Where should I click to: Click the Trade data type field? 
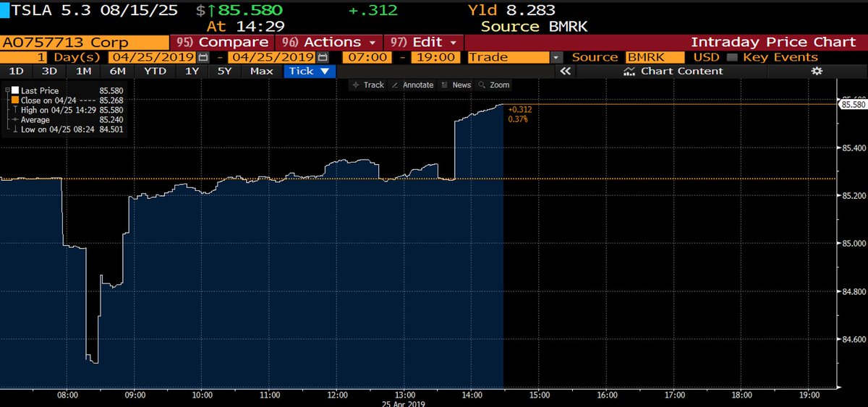509,57
